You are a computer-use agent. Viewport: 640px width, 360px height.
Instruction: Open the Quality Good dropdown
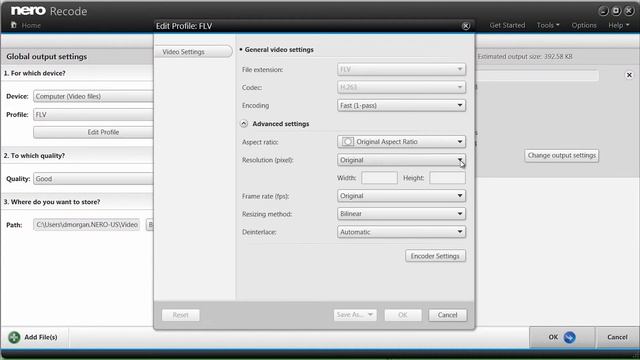pyautogui.click(x=93, y=179)
